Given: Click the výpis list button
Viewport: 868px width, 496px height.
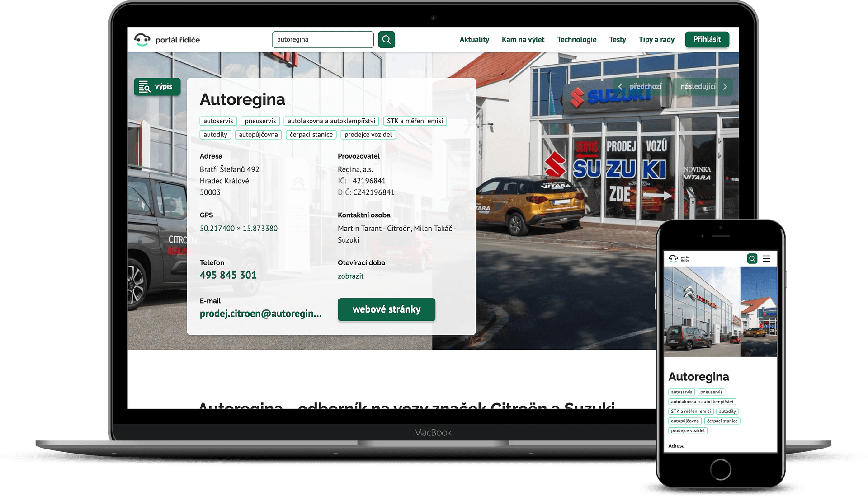Looking at the screenshot, I should pyautogui.click(x=157, y=87).
